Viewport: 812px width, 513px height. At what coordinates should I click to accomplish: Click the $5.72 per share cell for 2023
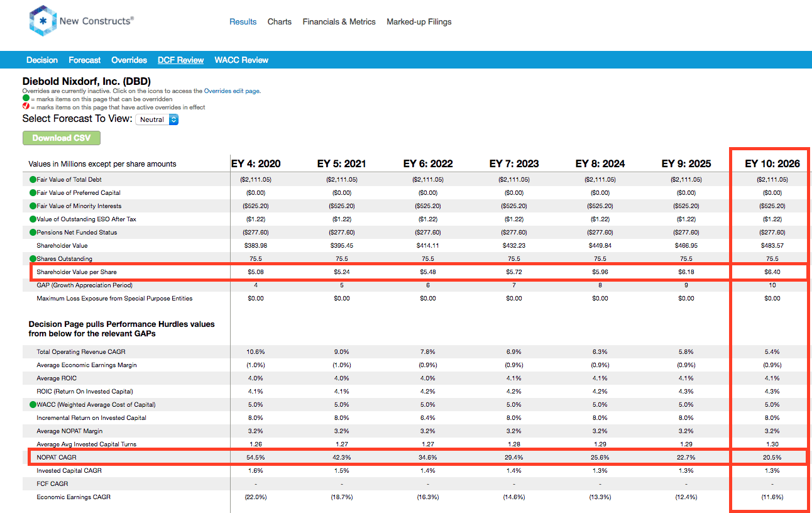(x=514, y=272)
